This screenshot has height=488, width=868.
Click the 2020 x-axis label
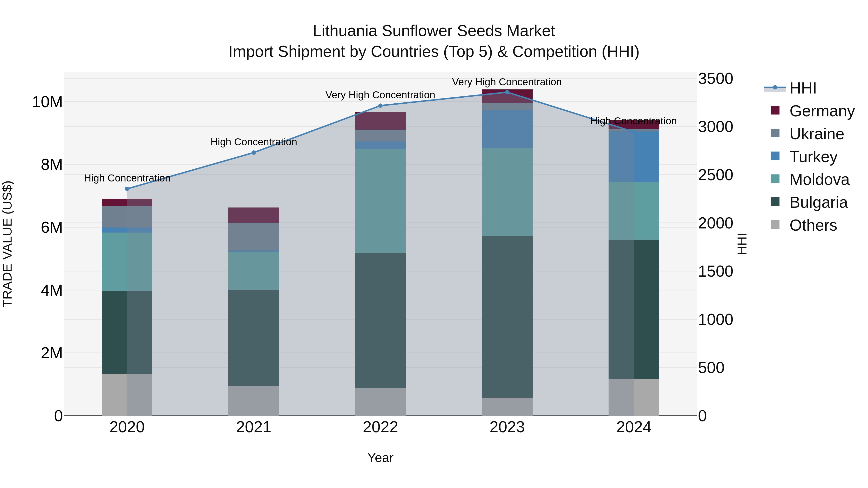coord(127,427)
